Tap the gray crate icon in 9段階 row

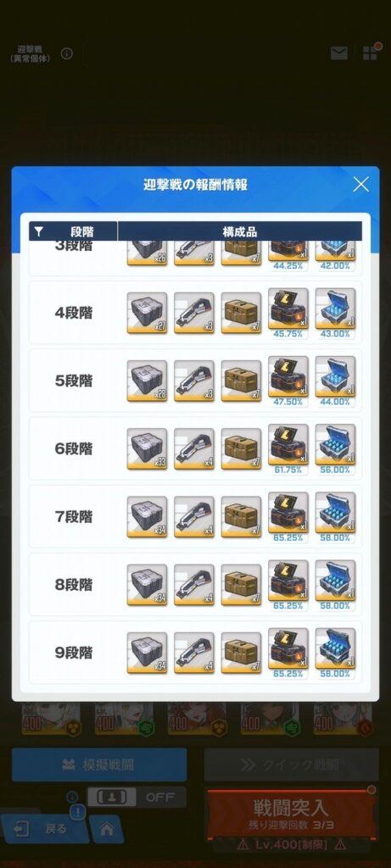147,653
